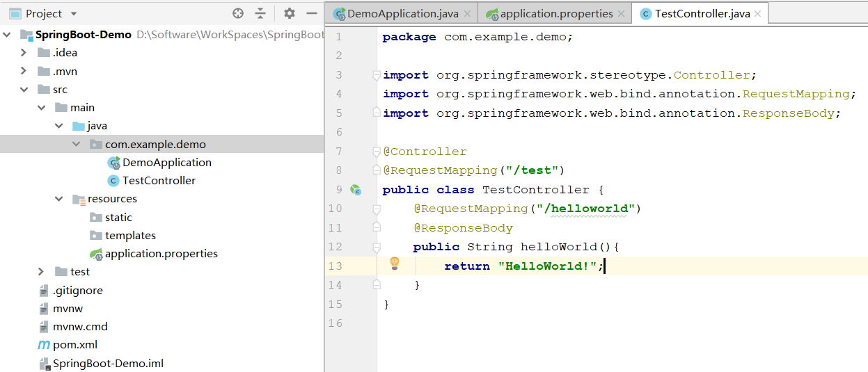Click the scroll-from-source target icon
868x372 pixels.
pos(238,13)
